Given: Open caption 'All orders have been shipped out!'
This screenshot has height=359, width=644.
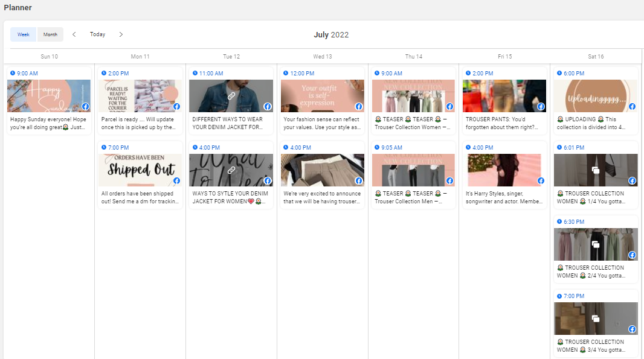Looking at the screenshot, I should (x=140, y=197).
